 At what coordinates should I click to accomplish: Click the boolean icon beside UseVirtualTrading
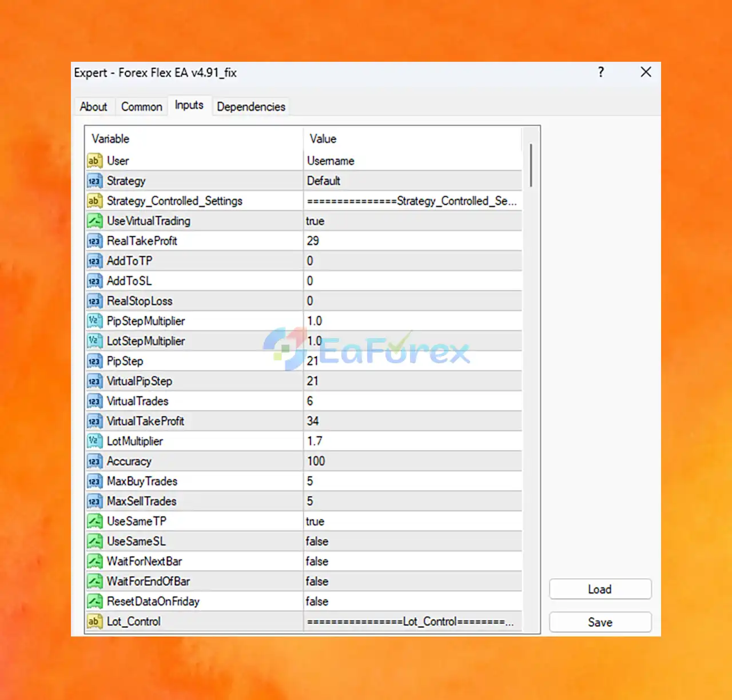pos(94,221)
